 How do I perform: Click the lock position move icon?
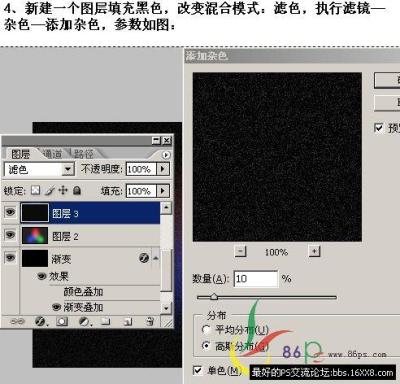click(63, 190)
